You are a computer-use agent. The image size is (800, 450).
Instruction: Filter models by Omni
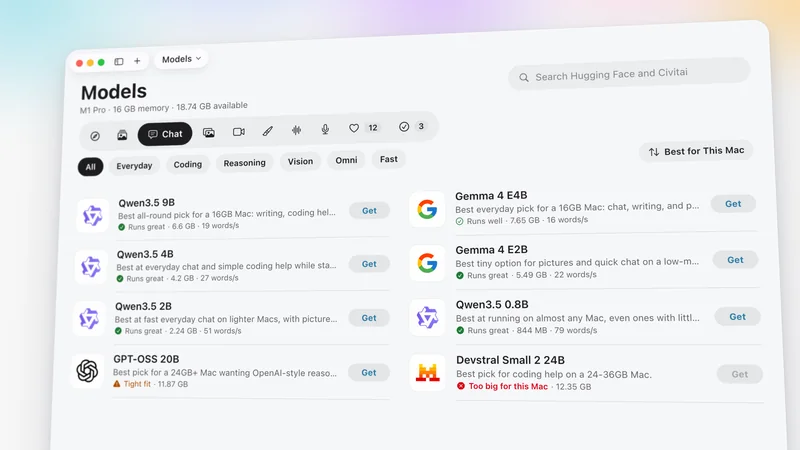point(346,160)
